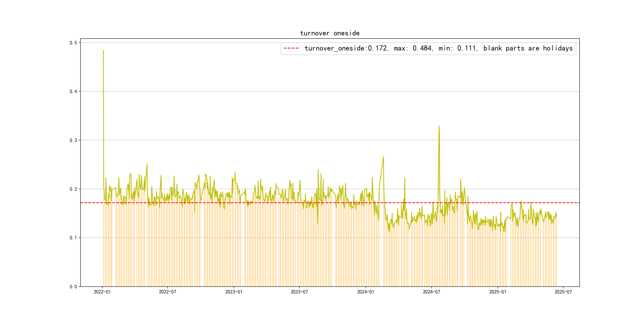Click the mid-2024 spike peak near 0.33
The height and width of the screenshot is (322, 644).
click(x=439, y=126)
